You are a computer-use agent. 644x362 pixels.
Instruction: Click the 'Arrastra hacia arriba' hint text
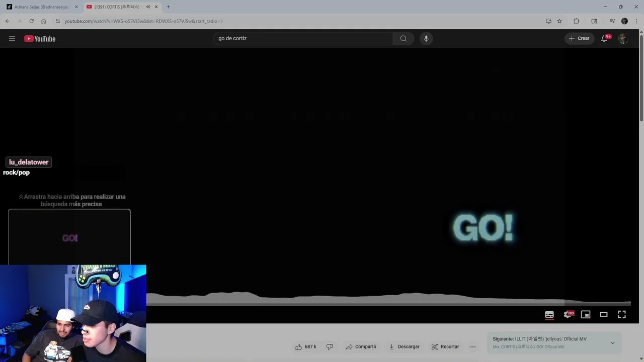[72, 200]
